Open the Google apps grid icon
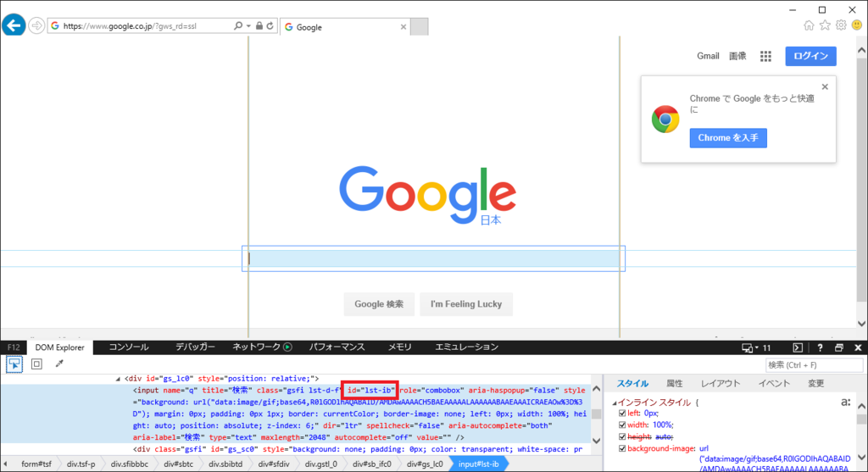The width and height of the screenshot is (868, 472). [765, 56]
